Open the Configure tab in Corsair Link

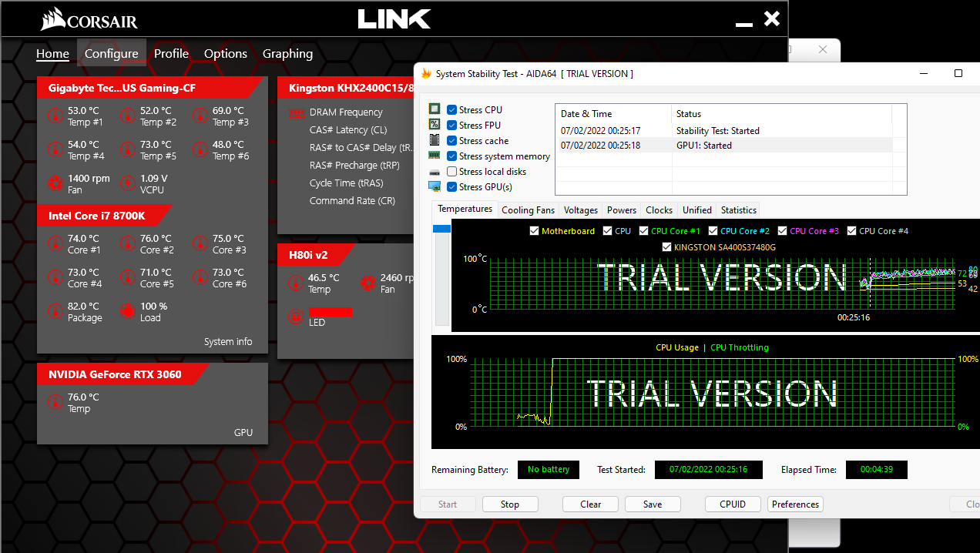click(112, 54)
